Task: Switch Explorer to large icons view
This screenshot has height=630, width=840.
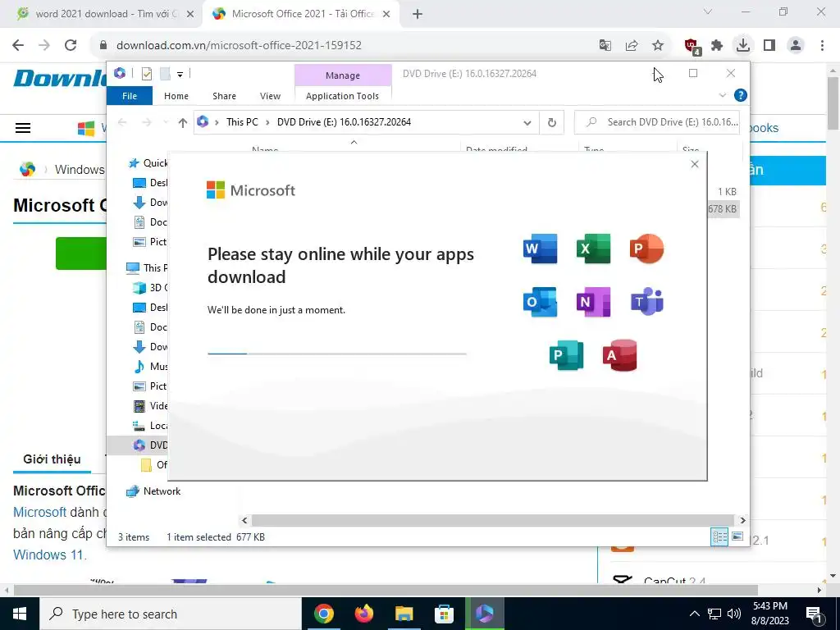Action: (737, 536)
